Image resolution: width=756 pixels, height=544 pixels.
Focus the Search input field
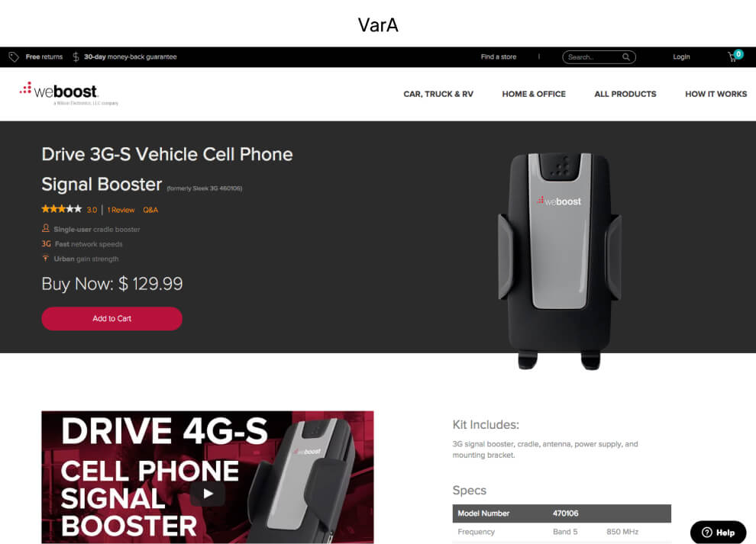pos(594,57)
